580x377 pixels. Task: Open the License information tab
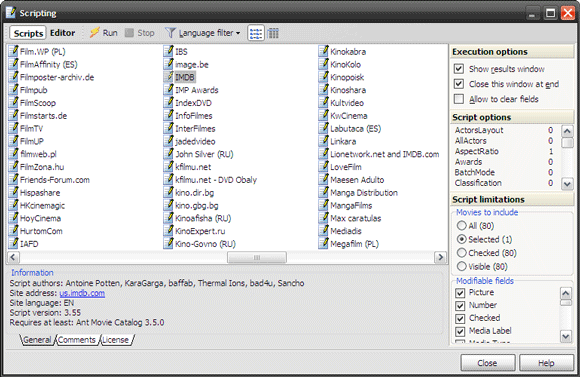coord(115,340)
